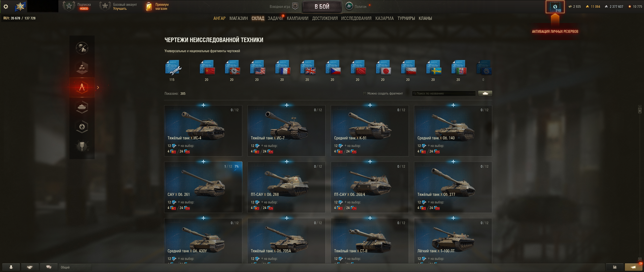Enable the 'Можно создать фрагмент' checkbox
The height and width of the screenshot is (272, 644).
click(364, 94)
